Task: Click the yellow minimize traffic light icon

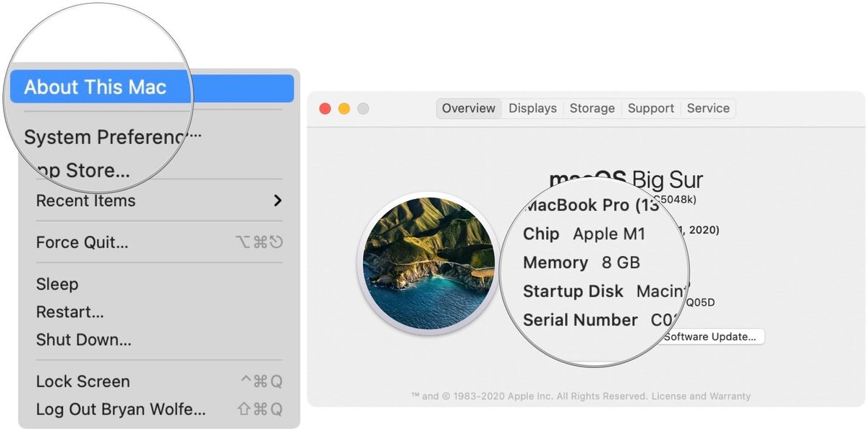Action: (343, 108)
